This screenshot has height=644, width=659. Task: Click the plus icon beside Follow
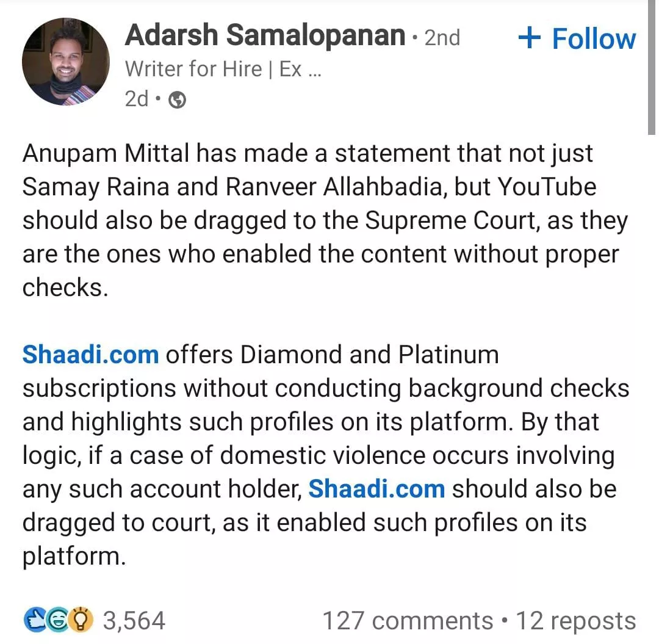(x=529, y=38)
